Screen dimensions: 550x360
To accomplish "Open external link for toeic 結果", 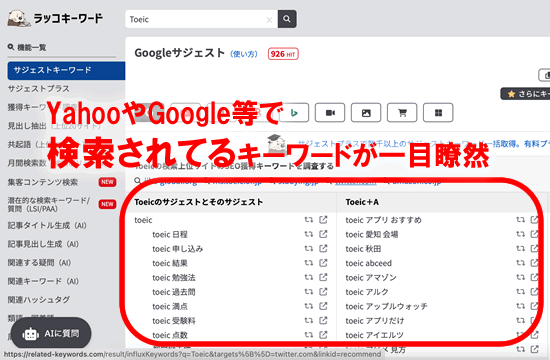I will (x=323, y=263).
